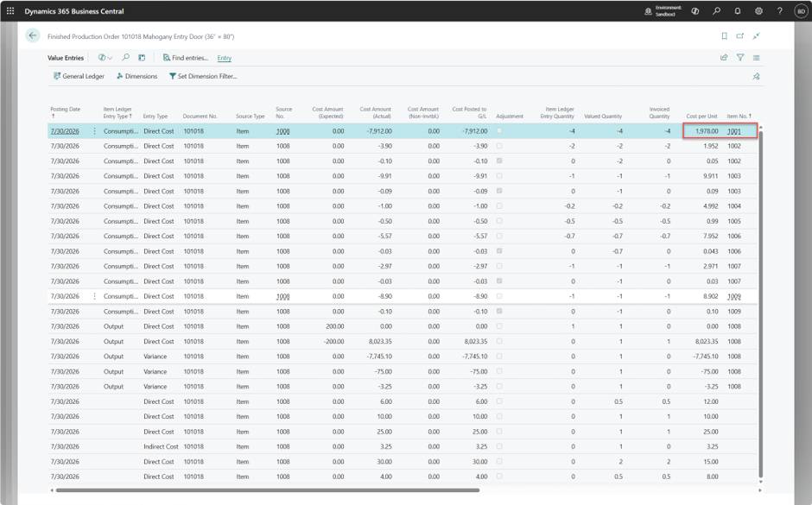Show more options for the item 1001 row
The image size is (812, 505).
click(x=94, y=131)
